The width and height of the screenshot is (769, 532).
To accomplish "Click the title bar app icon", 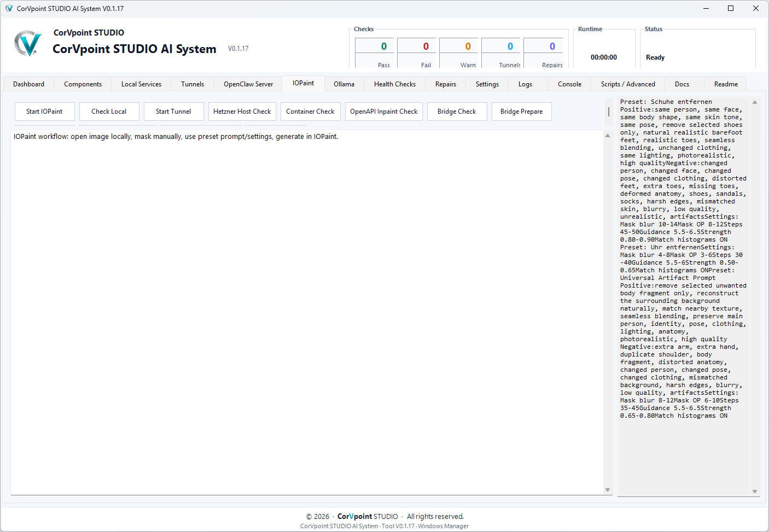I will point(9,8).
